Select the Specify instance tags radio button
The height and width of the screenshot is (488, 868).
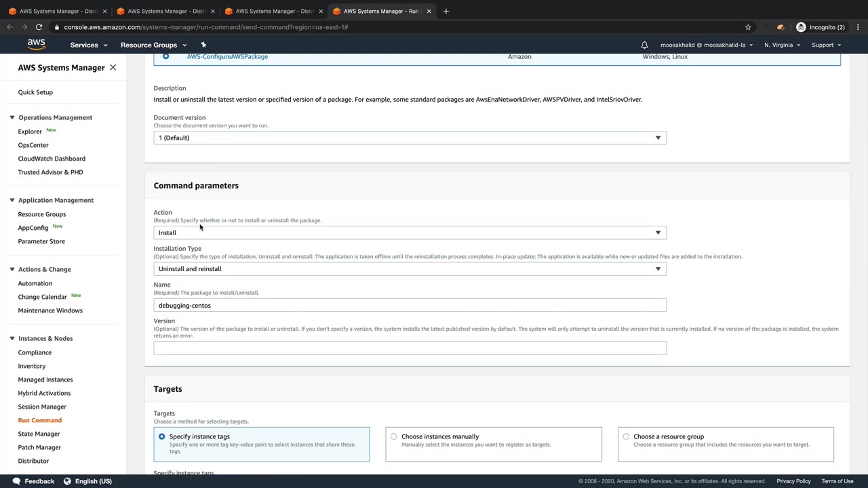161,436
